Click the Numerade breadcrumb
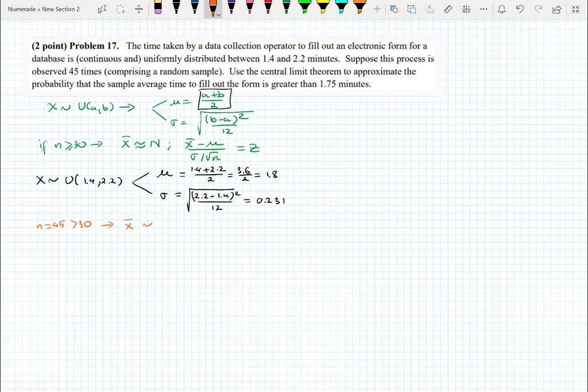 coord(22,9)
